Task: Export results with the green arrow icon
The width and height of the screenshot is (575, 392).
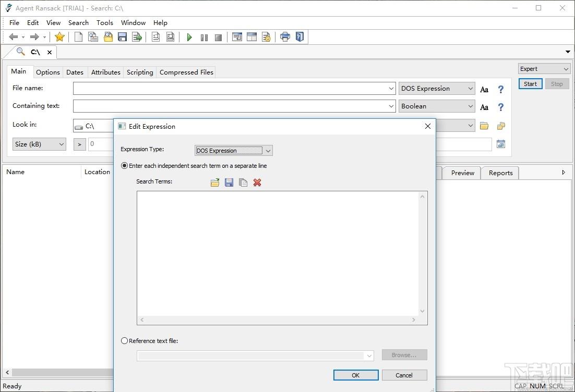Action: click(x=137, y=36)
